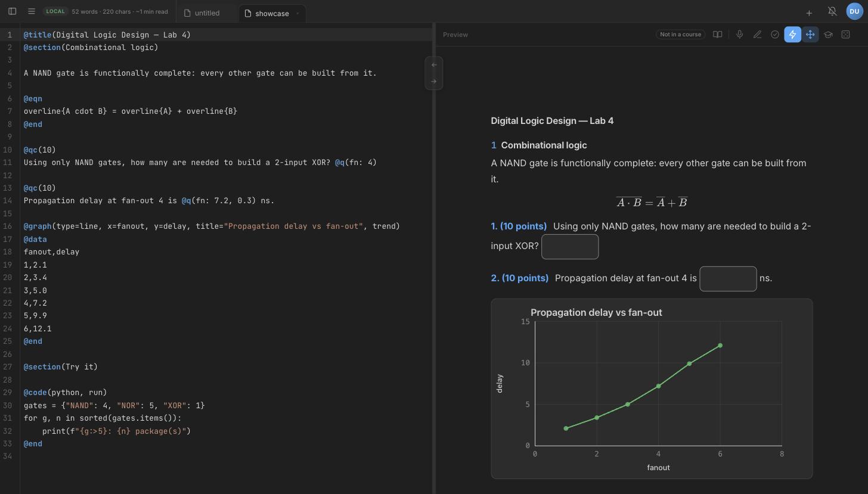868x494 pixels.
Task: Add a new tab with plus icon
Action: point(809,13)
